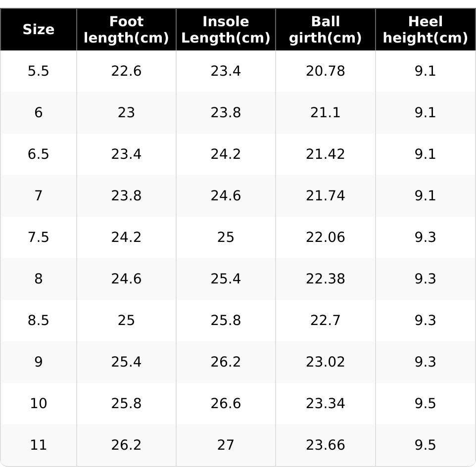The image size is (476, 467).
Task: Click the size 8.5 row label
Action: (x=38, y=321)
